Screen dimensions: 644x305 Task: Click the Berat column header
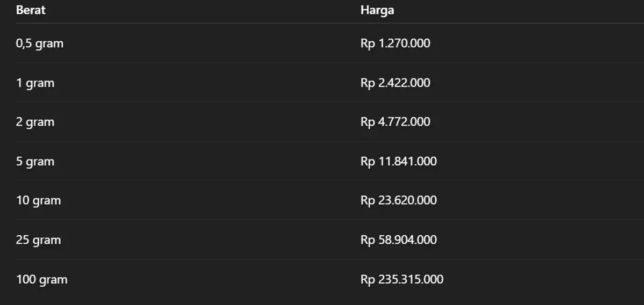pyautogui.click(x=31, y=10)
